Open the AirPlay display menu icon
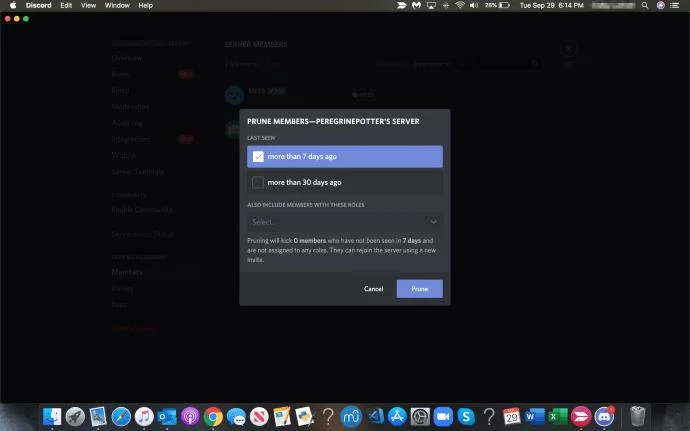This screenshot has width=690, height=431. tap(431, 5)
